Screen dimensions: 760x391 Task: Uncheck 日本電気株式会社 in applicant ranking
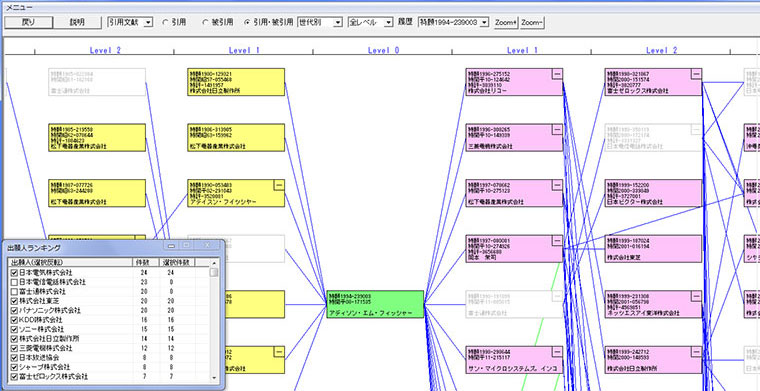[x=14, y=273]
